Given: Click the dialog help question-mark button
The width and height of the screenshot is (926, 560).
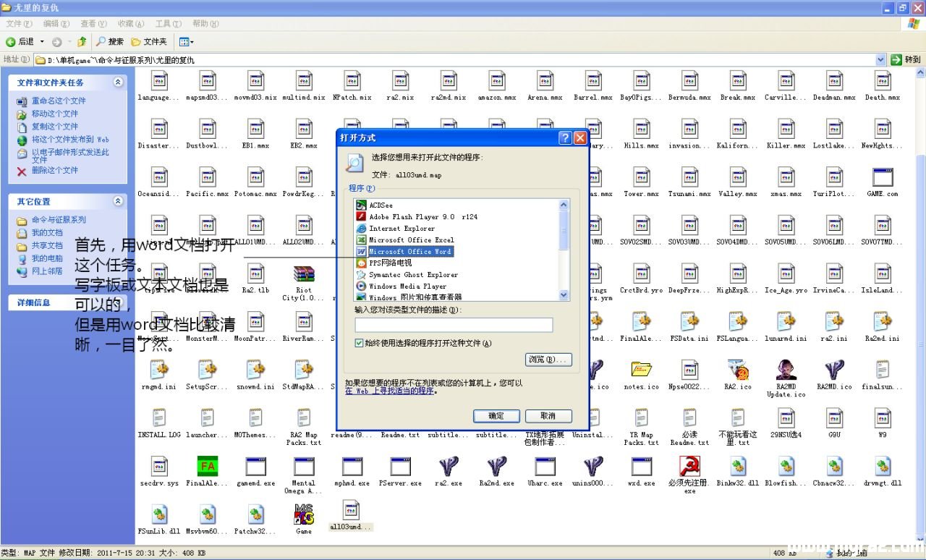Looking at the screenshot, I should pos(566,137).
